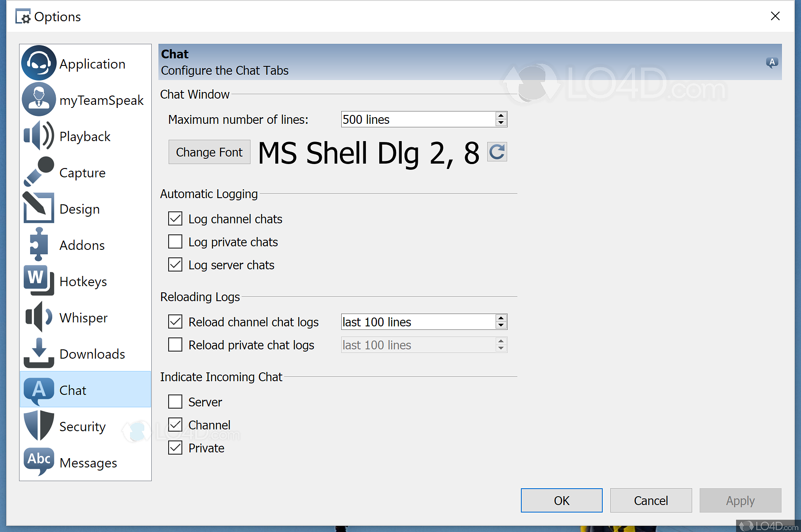The height and width of the screenshot is (532, 801).
Task: Select the Capture microphone icon
Action: pyautogui.click(x=39, y=172)
